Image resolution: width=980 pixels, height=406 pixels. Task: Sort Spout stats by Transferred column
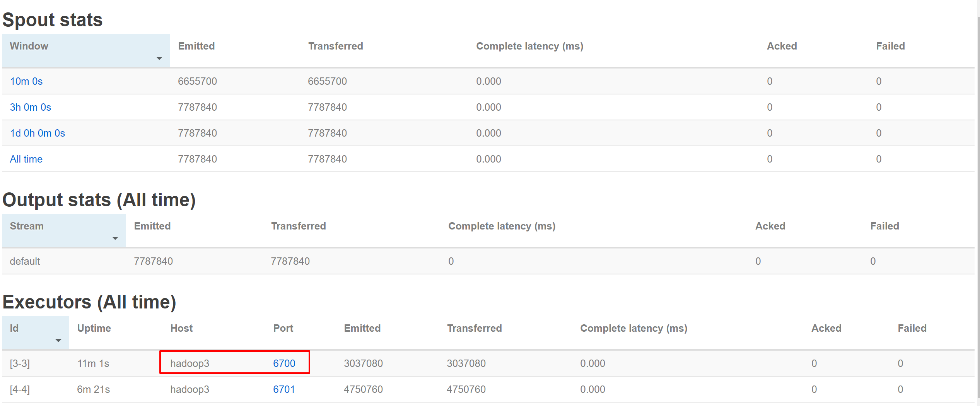point(335,46)
